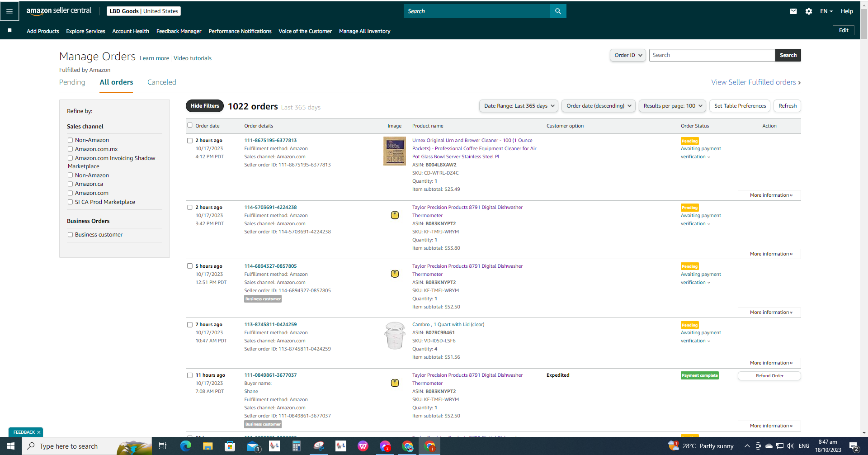
Task: Open the Order ID search-type dropdown
Action: coord(627,55)
